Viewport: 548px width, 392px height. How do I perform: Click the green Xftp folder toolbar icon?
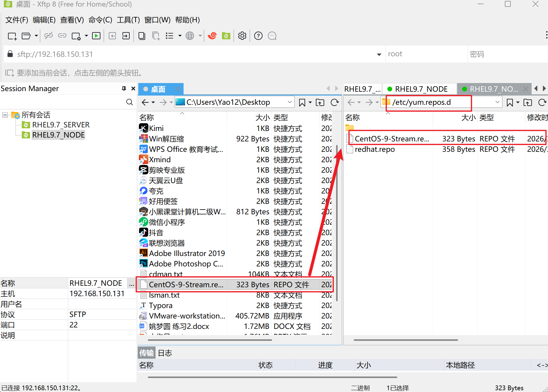pyautogui.click(x=226, y=36)
